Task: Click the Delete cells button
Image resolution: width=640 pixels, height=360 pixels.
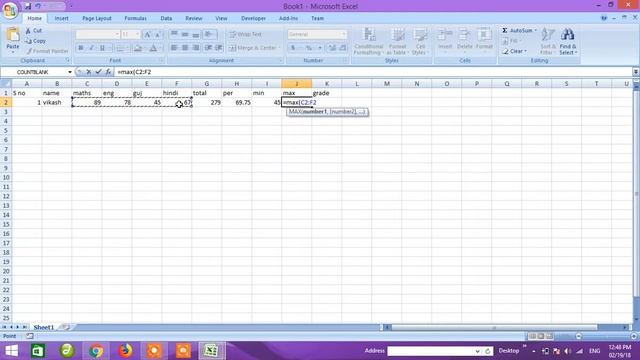Action: coord(464,41)
